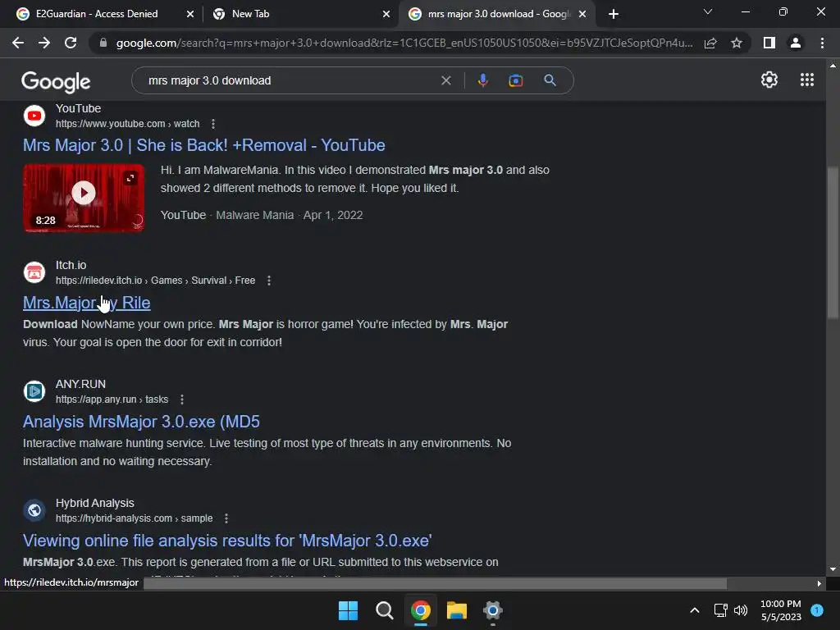
Task: Open Mrs.Major by Rile link
Action: click(87, 303)
